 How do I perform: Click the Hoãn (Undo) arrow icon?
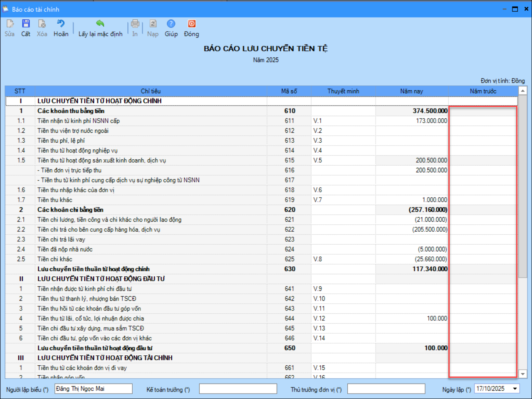[x=61, y=24]
